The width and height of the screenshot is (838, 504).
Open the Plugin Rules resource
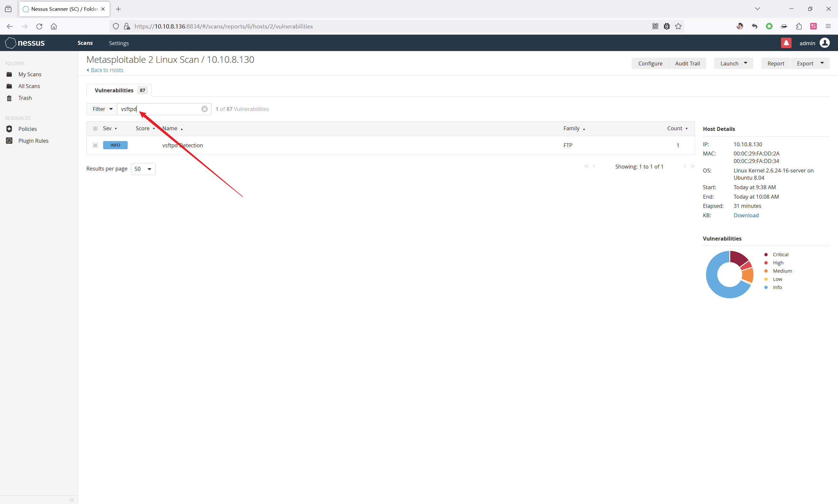pos(33,141)
